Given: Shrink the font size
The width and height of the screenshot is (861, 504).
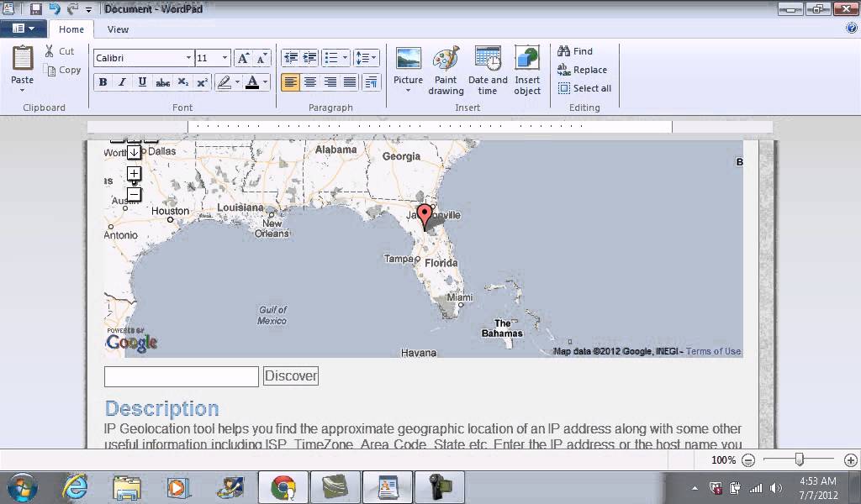Looking at the screenshot, I should (262, 58).
